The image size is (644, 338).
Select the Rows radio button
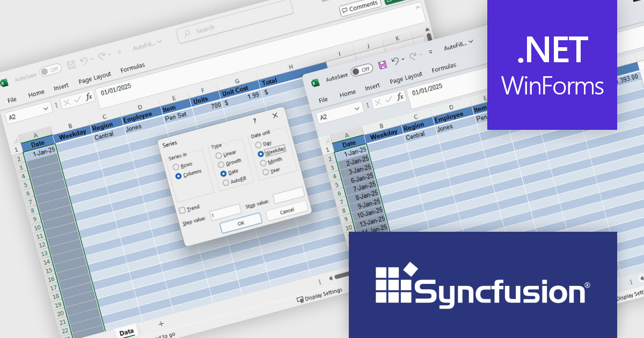175,167
